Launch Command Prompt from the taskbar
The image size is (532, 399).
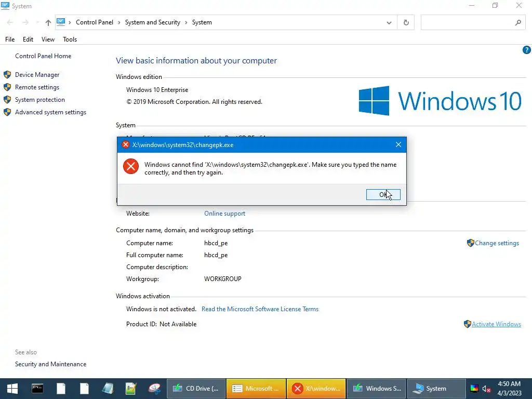click(37, 389)
